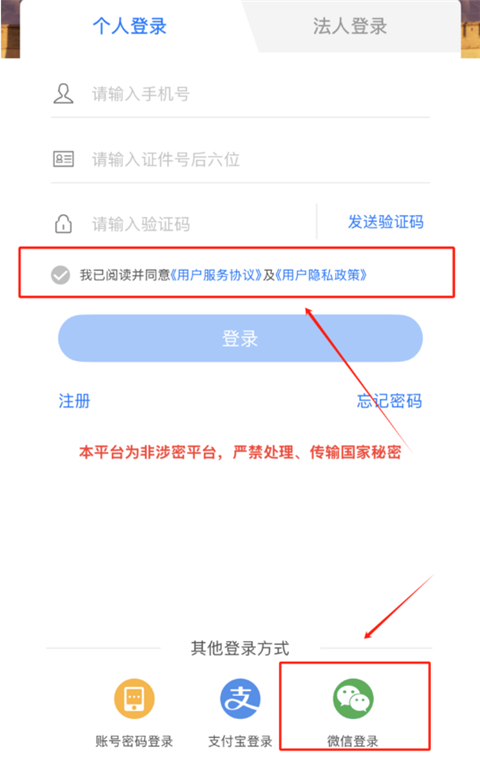Viewport: 480px width, 776px height.
Task: Click the lock icon beside verification code field
Action: (63, 224)
